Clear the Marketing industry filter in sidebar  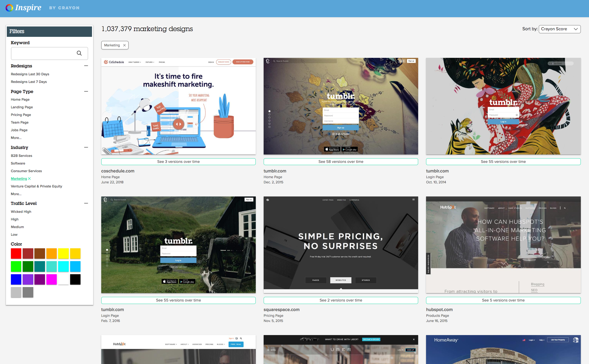(x=29, y=179)
